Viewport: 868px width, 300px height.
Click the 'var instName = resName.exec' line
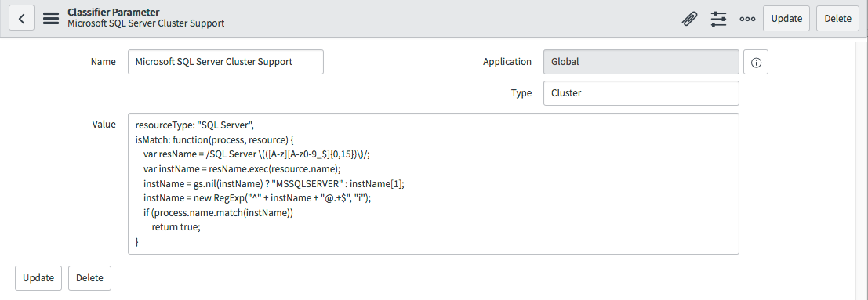click(242, 169)
